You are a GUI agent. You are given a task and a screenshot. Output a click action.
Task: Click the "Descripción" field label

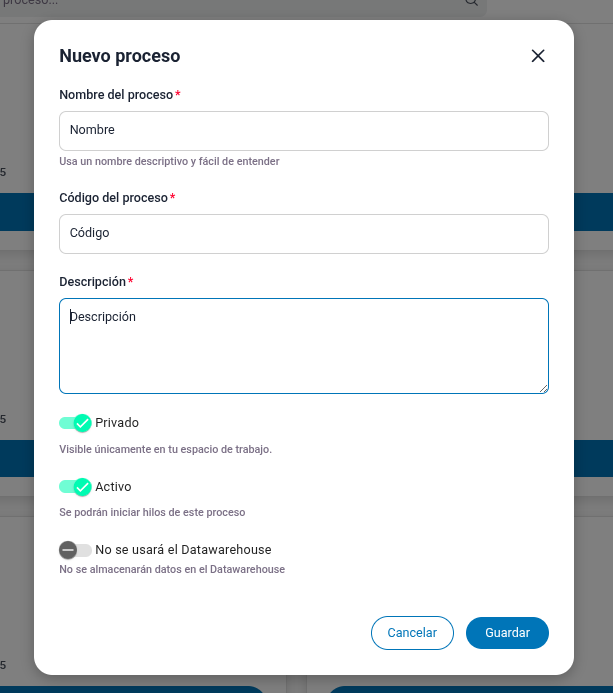point(92,282)
